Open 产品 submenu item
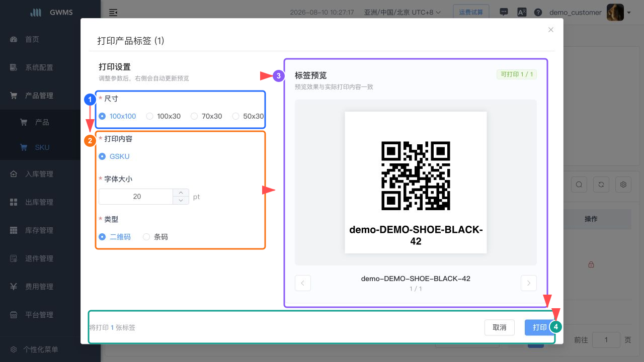This screenshot has width=644, height=362. click(x=42, y=122)
